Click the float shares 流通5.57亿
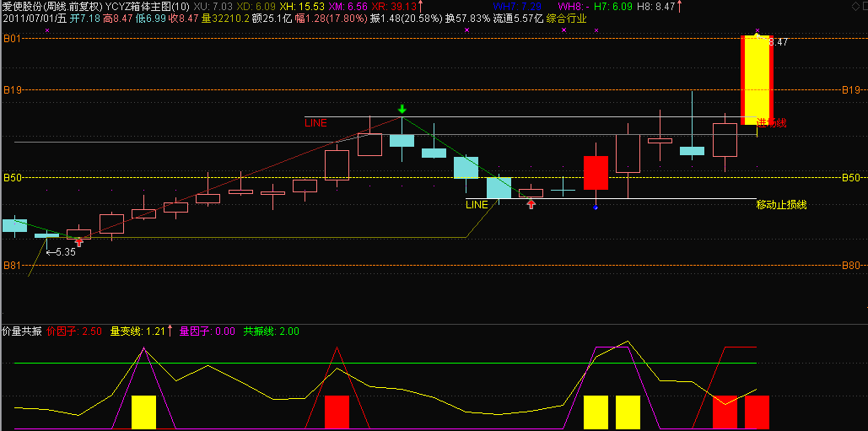This screenshot has width=868, height=431. [x=516, y=19]
